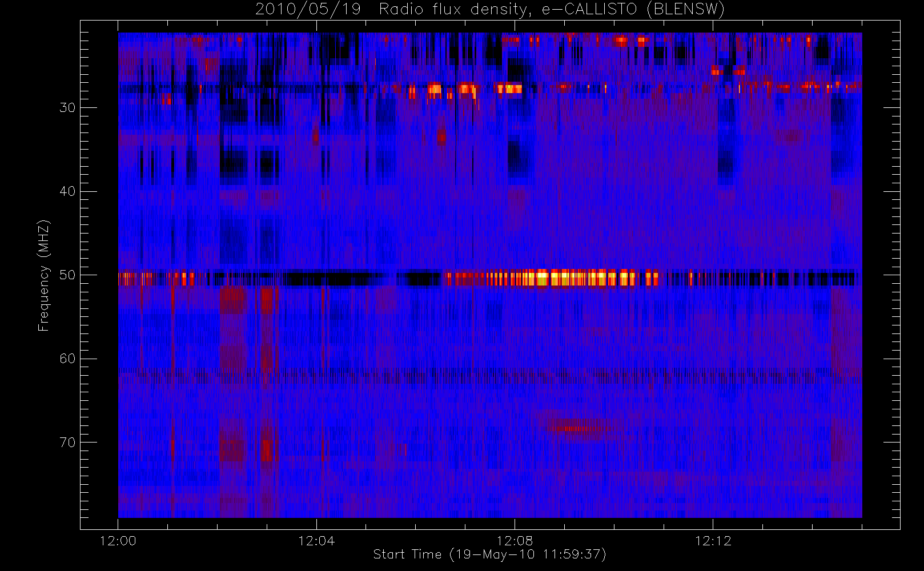Viewport: 924px width, 571px height.
Task: Click the 12:00 time tick label
Action: (118, 541)
